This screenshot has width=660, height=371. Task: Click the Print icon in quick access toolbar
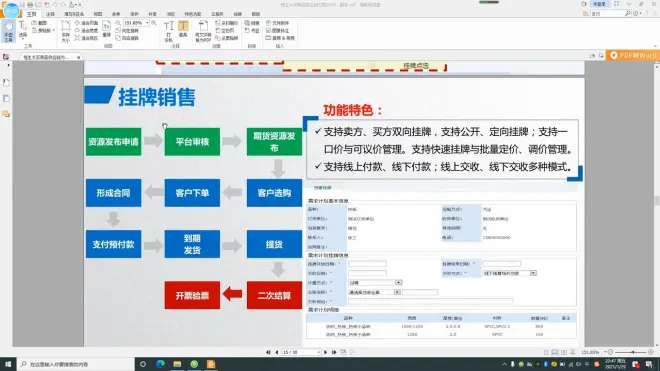pos(30,5)
